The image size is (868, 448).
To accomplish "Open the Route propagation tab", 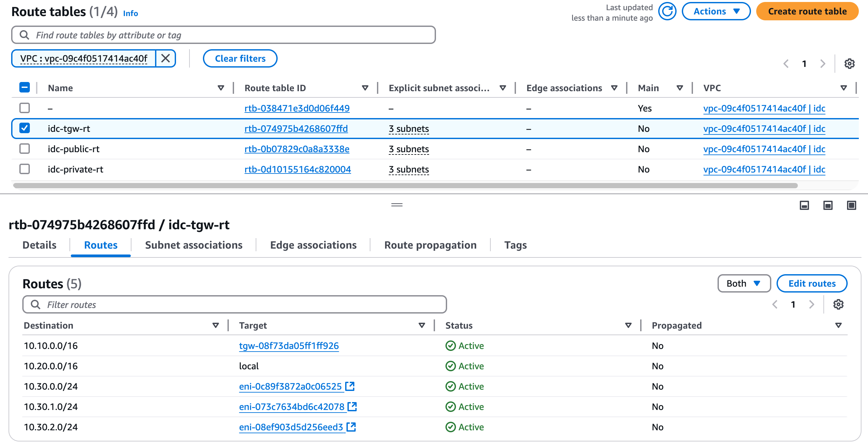I will (430, 245).
